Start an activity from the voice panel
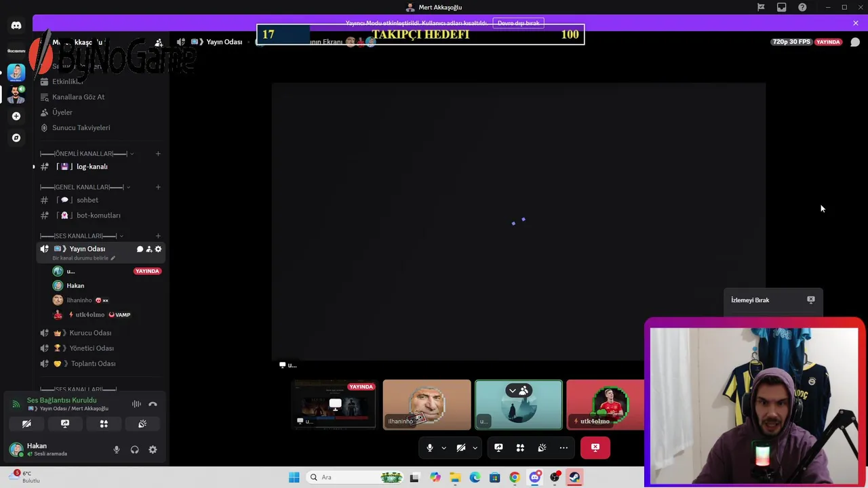This screenshot has width=868, height=488. 104,424
